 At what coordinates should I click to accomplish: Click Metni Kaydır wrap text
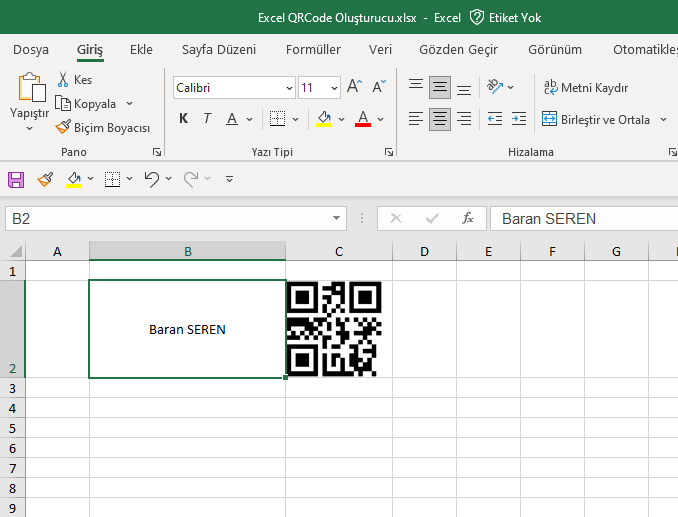click(x=586, y=88)
